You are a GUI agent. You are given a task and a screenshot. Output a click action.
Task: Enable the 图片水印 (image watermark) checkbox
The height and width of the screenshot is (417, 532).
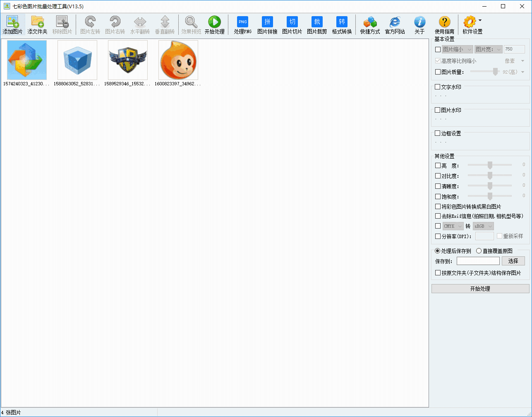(x=438, y=110)
